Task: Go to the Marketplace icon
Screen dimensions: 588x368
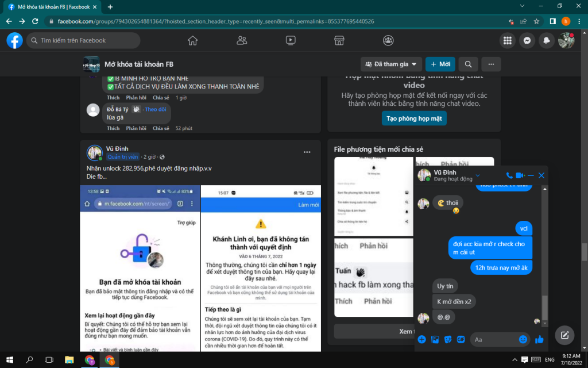Action: coord(339,40)
